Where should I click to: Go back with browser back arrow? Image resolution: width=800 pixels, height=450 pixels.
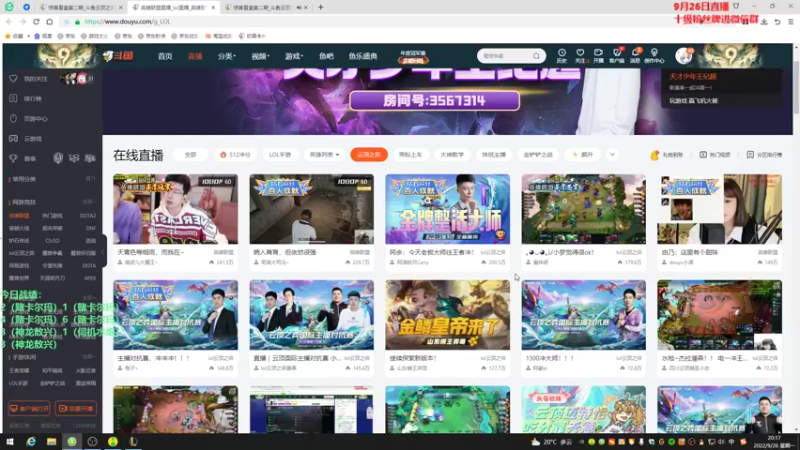click(9, 21)
